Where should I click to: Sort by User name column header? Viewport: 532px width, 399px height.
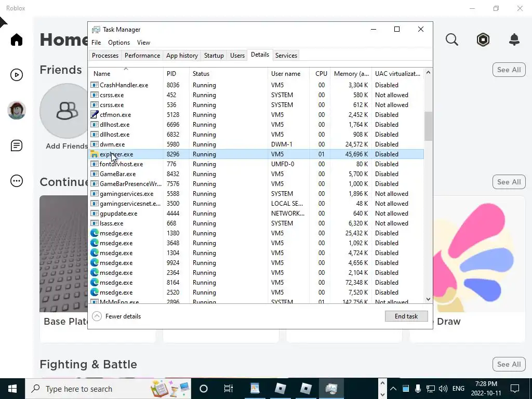point(288,74)
